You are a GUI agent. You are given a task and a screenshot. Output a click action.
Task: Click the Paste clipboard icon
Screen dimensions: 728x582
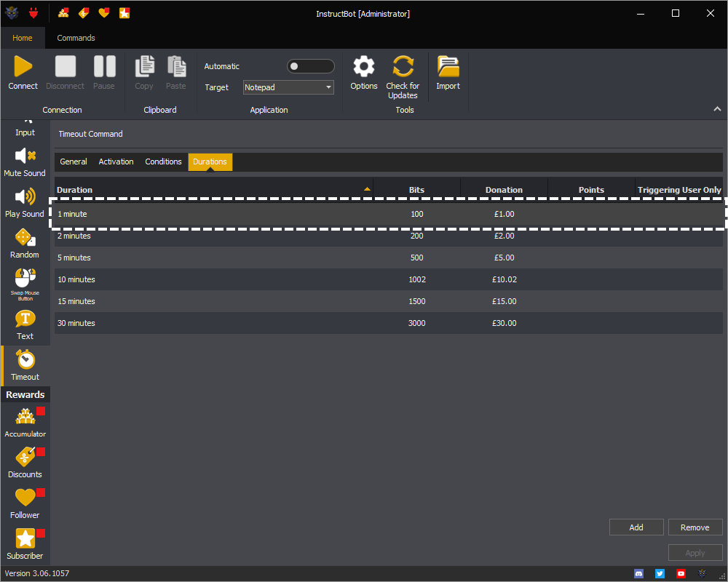point(176,66)
